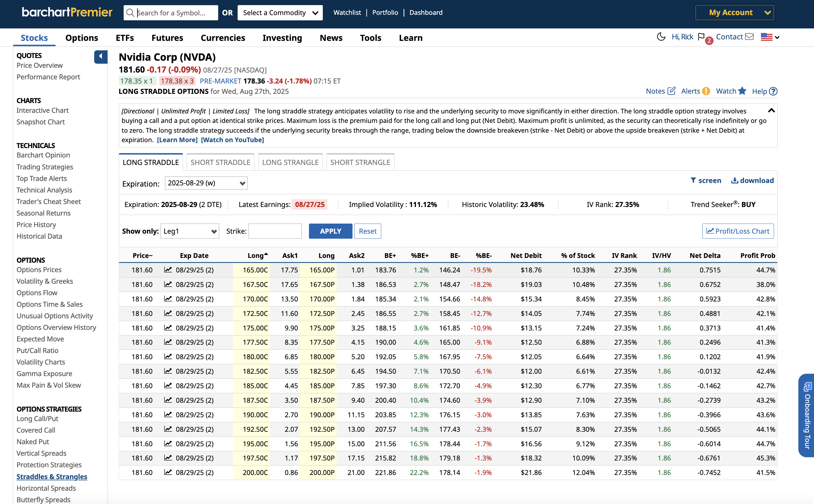Open Help question mark icon
The image size is (814, 504).
click(773, 91)
